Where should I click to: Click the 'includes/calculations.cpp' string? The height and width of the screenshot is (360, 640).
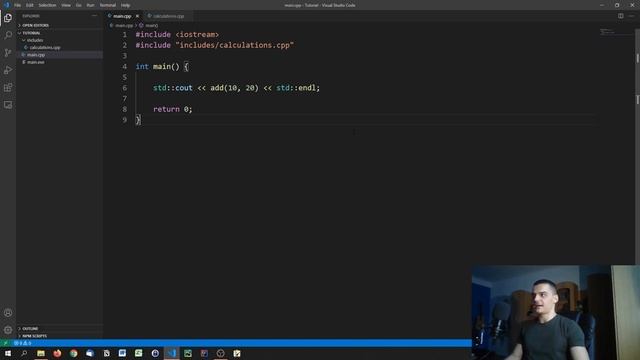point(235,45)
